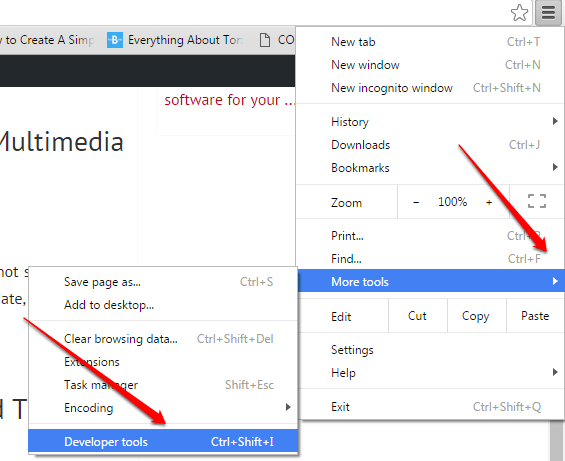The width and height of the screenshot is (565, 461).
Task: Click the zoom out minus icon
Action: [x=416, y=202]
